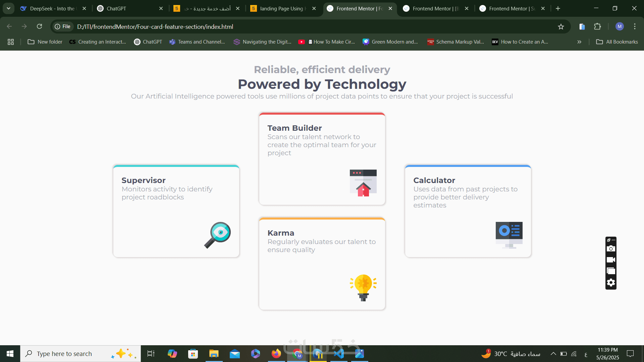Reload the page with the refresh icon
The image size is (644, 362).
point(39,26)
